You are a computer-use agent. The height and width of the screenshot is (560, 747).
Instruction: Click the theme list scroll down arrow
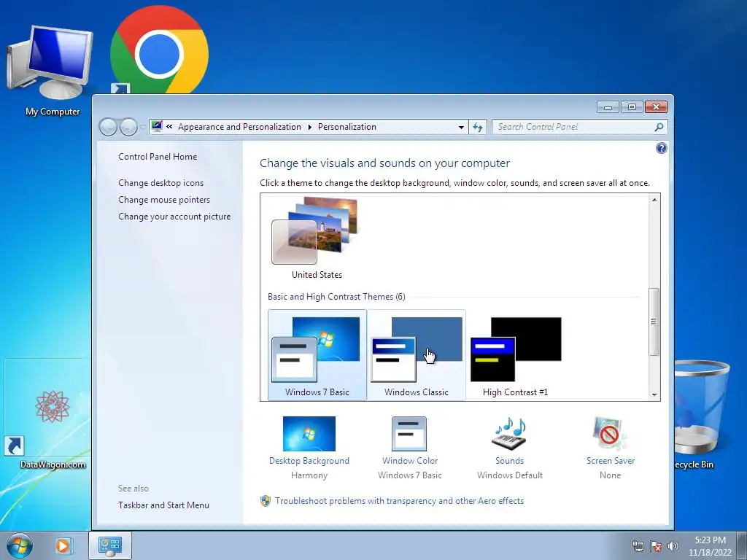pos(654,394)
